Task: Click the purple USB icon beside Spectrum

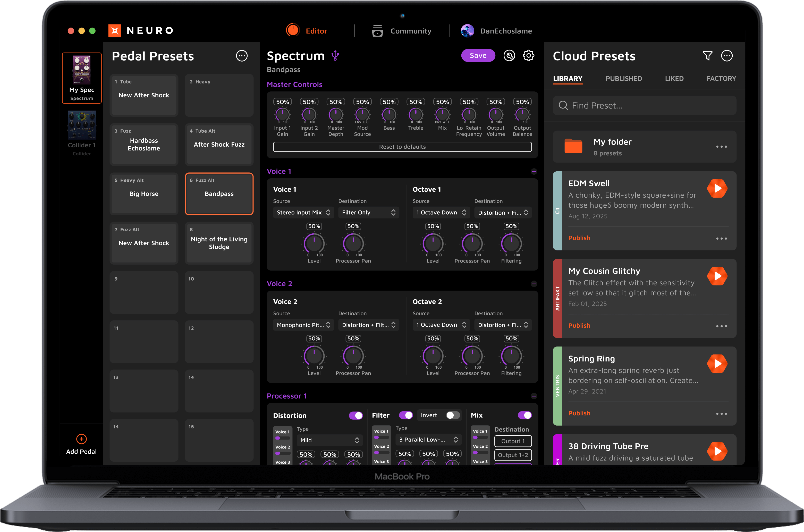Action: tap(335, 56)
